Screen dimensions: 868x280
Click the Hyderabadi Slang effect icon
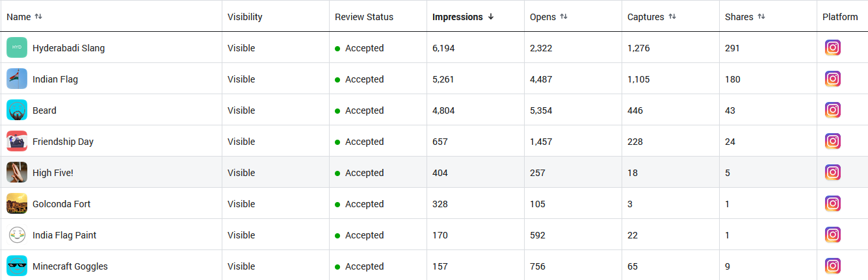point(17,47)
